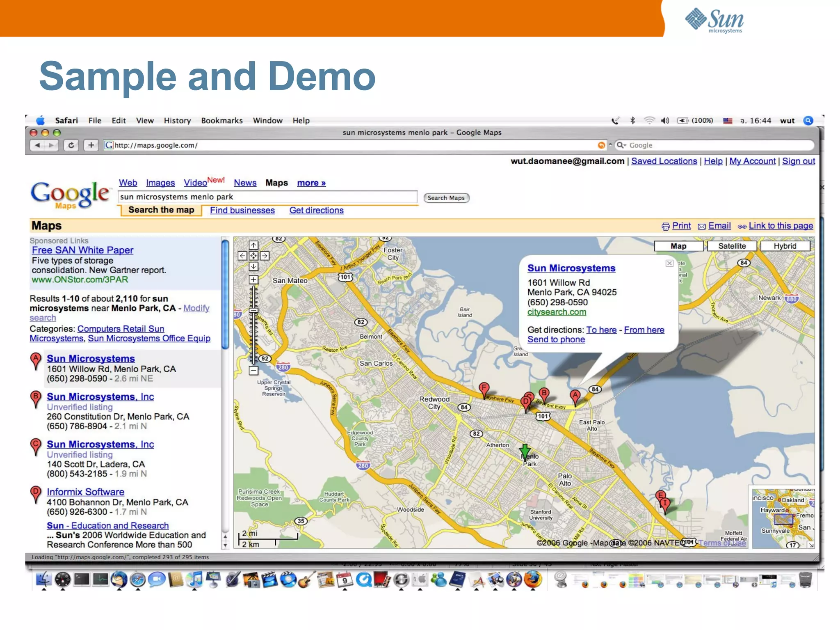Click the maps search query field
Image resolution: width=840 pixels, height=630 pixels.
tap(267, 197)
